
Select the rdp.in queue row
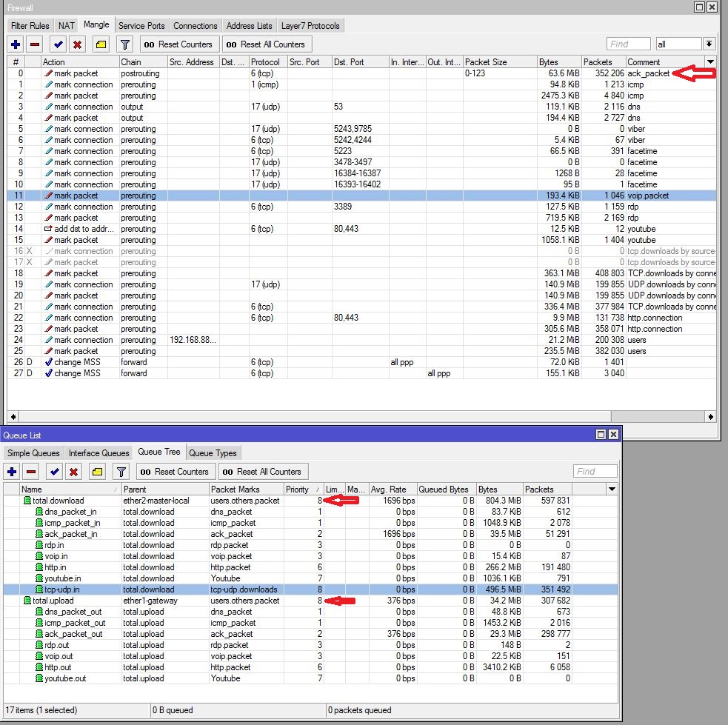310,545
